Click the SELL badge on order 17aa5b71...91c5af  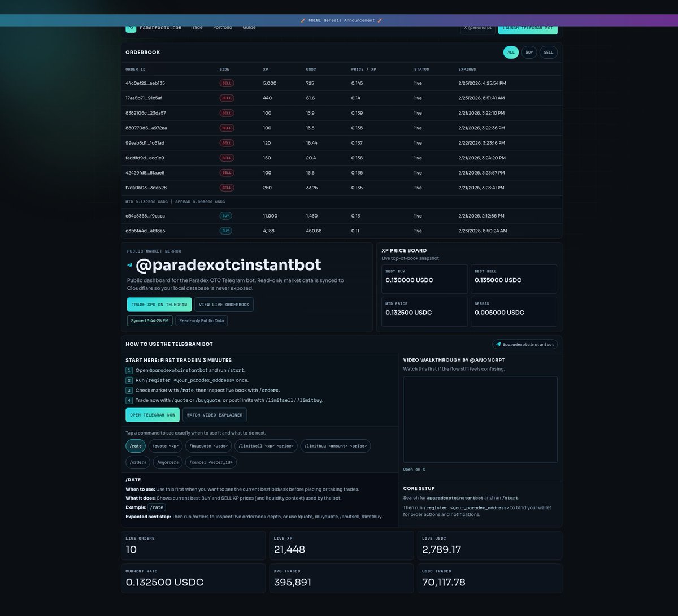click(x=227, y=98)
